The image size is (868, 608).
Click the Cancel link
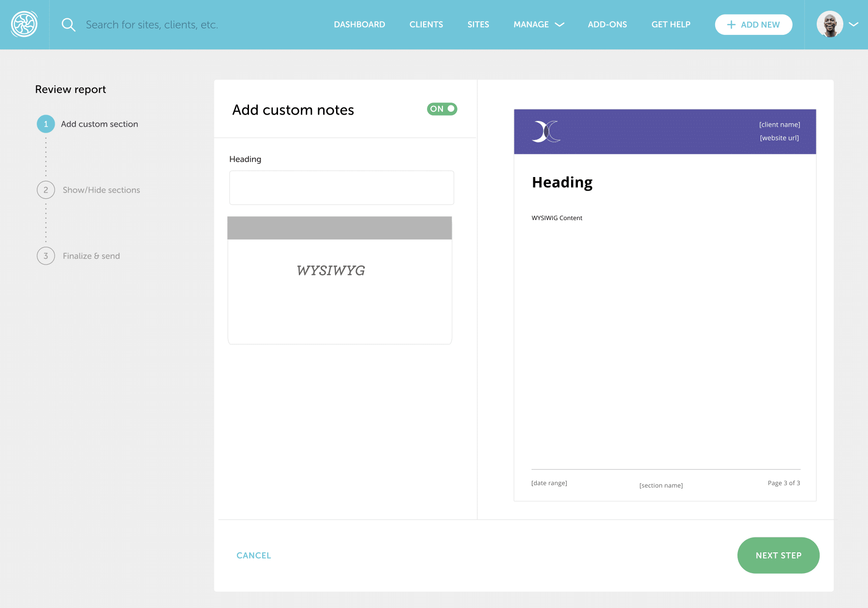(x=253, y=555)
